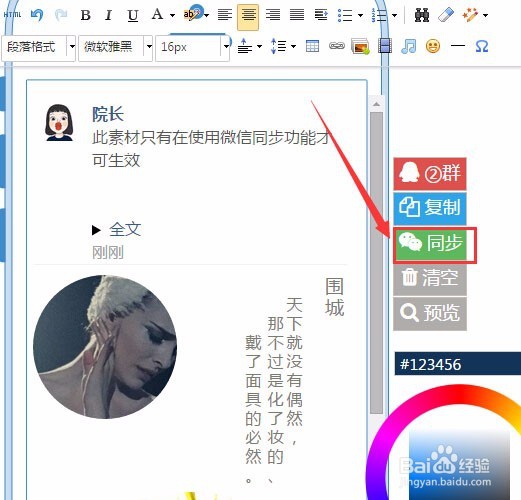Click the 预览 preview button
The height and width of the screenshot is (500, 521).
(x=430, y=313)
